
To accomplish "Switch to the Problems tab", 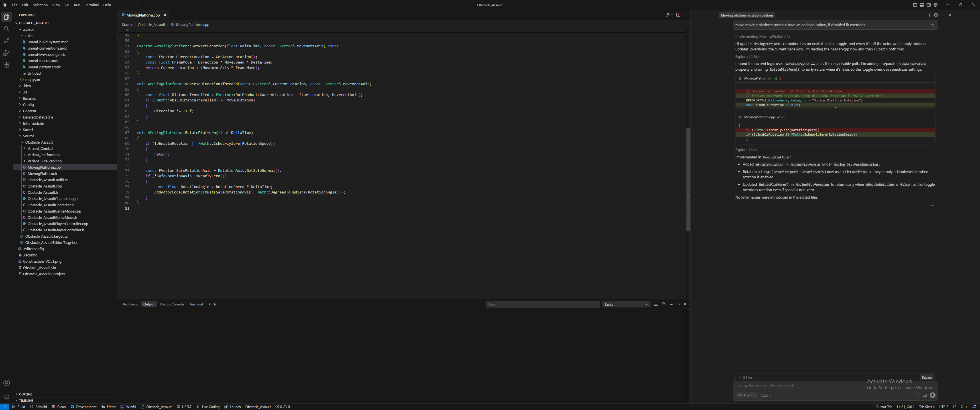I will (x=130, y=304).
